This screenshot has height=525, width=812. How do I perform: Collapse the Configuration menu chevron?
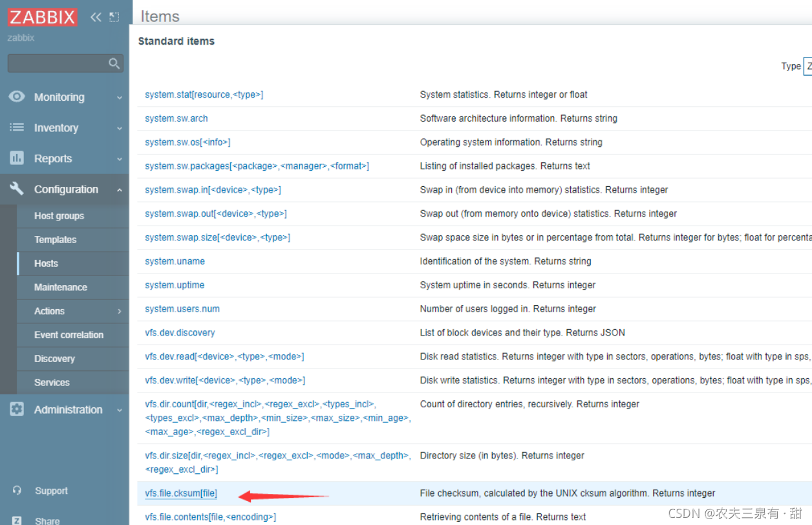pyautogui.click(x=120, y=189)
